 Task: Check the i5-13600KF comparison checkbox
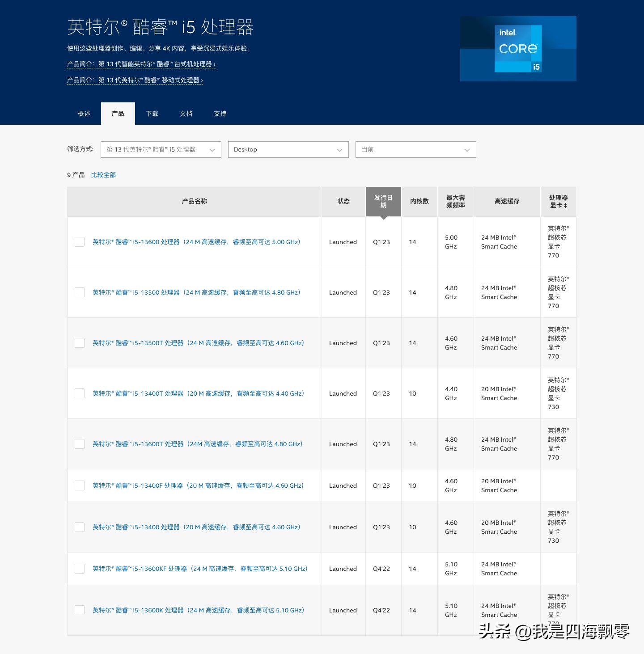point(79,568)
